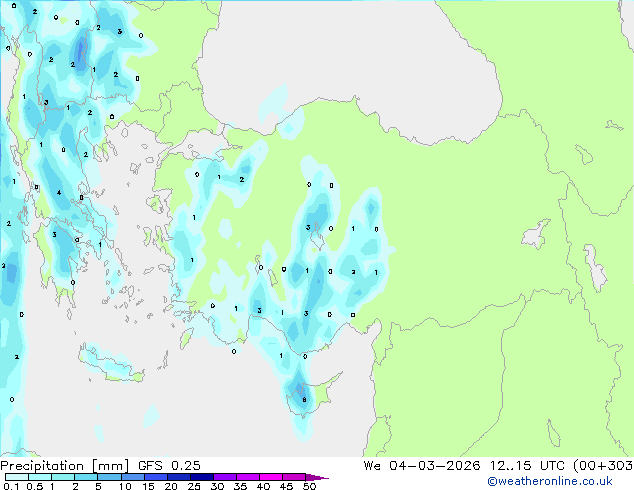Click the '40' legend tick label
634x490 pixels.
263,486
